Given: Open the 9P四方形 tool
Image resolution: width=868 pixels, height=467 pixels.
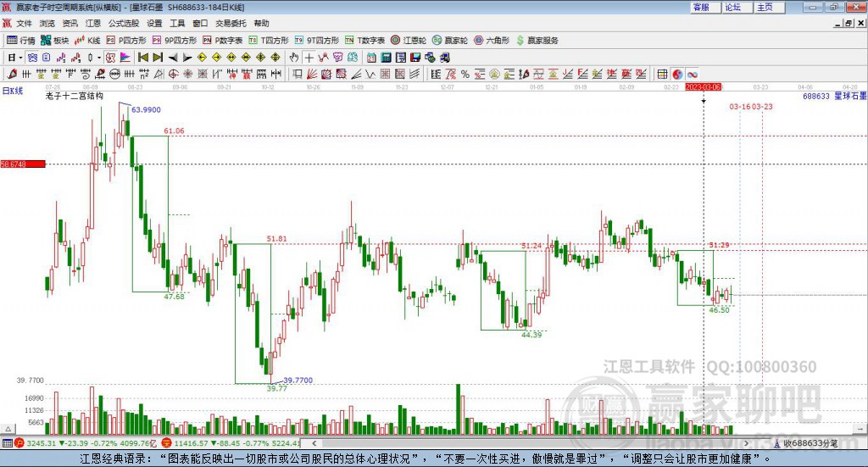Looking at the screenshot, I should [175, 41].
